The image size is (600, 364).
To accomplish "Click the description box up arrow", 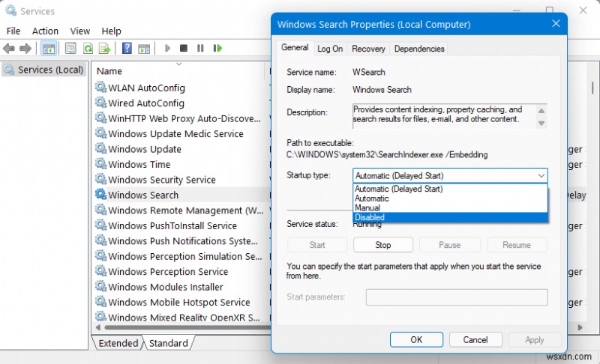I will [541, 111].
